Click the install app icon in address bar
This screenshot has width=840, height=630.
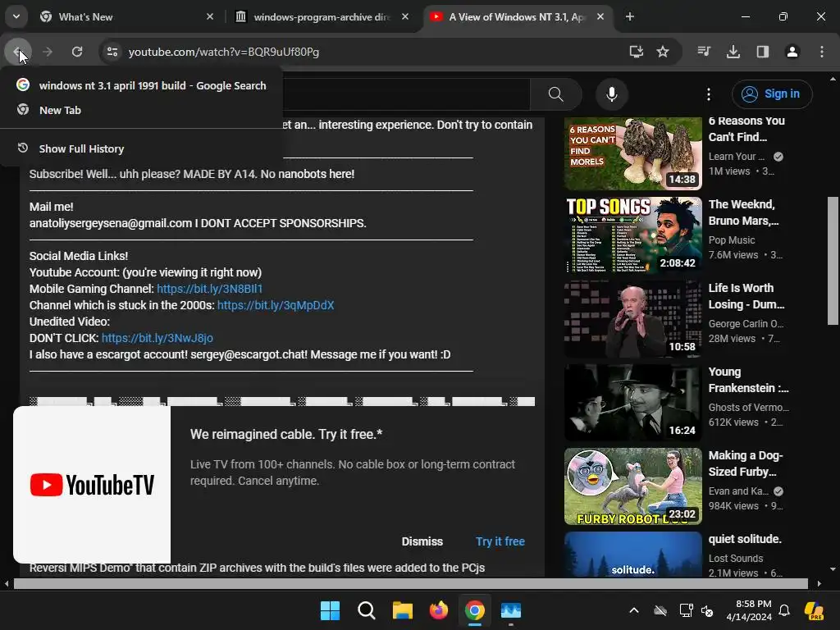(636, 52)
